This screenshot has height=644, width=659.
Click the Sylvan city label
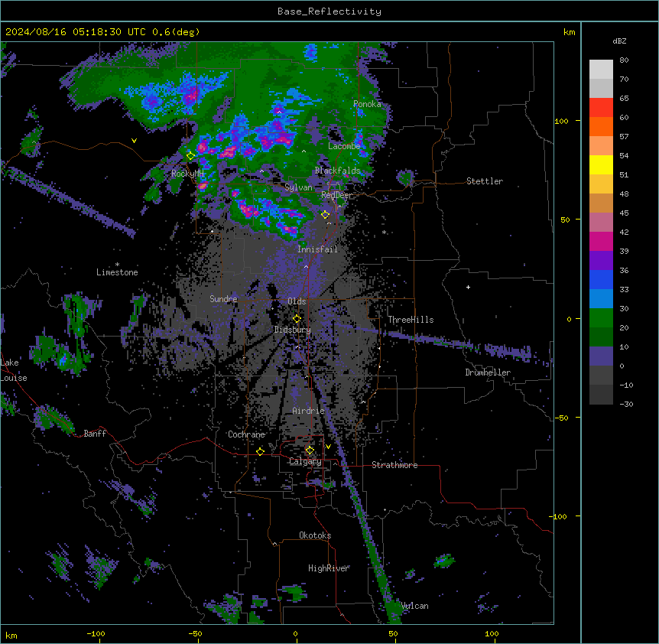pyautogui.click(x=298, y=187)
